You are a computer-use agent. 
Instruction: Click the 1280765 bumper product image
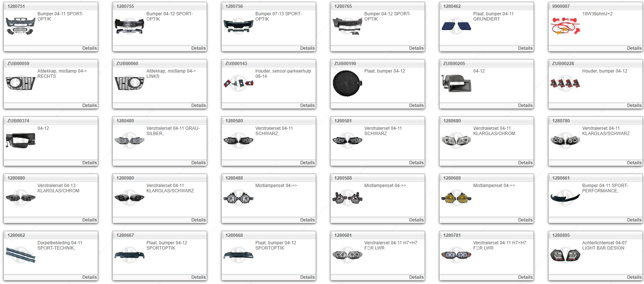tap(347, 26)
